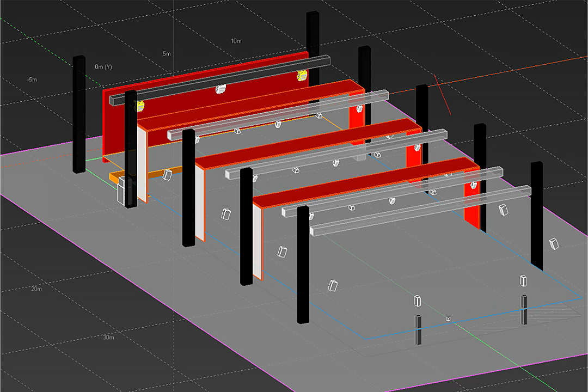This screenshot has height=392, width=588.
Task: Pick the floor fixture nearest the right floor edge
Action: 554,243
